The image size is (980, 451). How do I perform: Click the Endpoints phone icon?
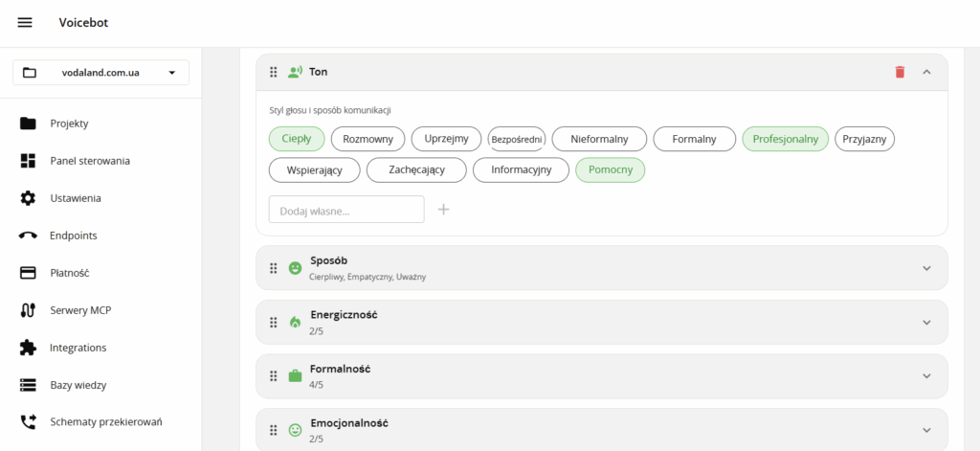(x=28, y=236)
